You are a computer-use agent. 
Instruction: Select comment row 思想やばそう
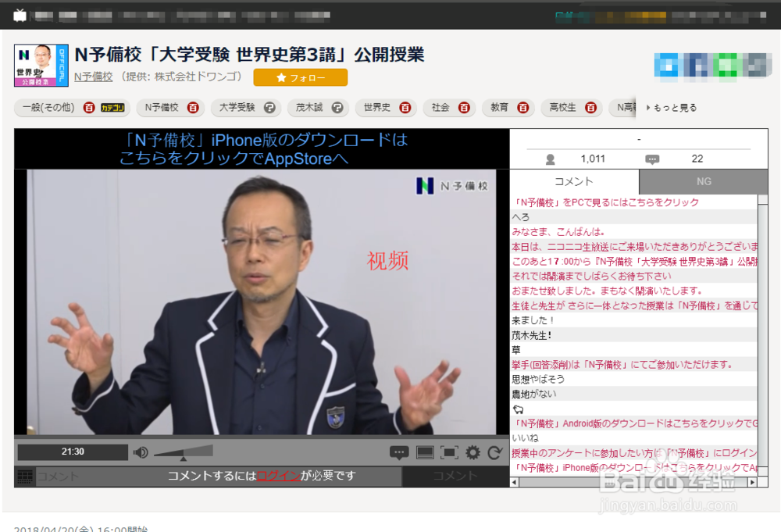coord(633,379)
